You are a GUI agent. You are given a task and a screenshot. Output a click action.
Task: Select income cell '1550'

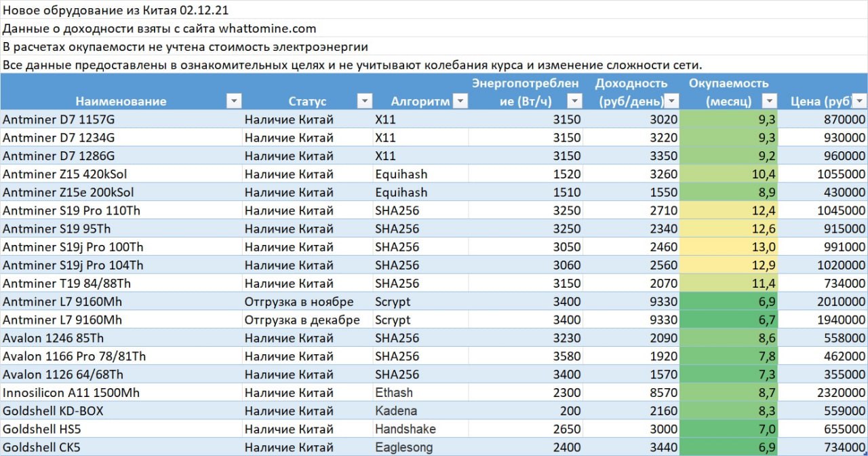click(632, 193)
